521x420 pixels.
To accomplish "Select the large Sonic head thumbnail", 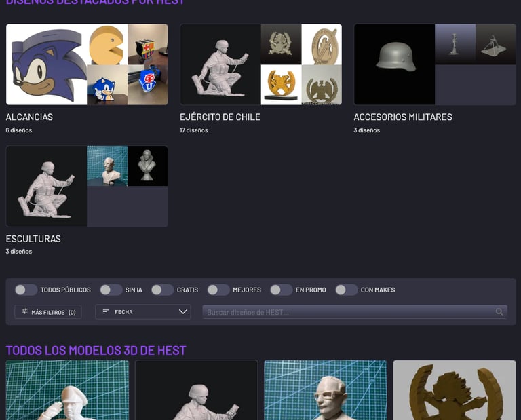I will coord(47,64).
